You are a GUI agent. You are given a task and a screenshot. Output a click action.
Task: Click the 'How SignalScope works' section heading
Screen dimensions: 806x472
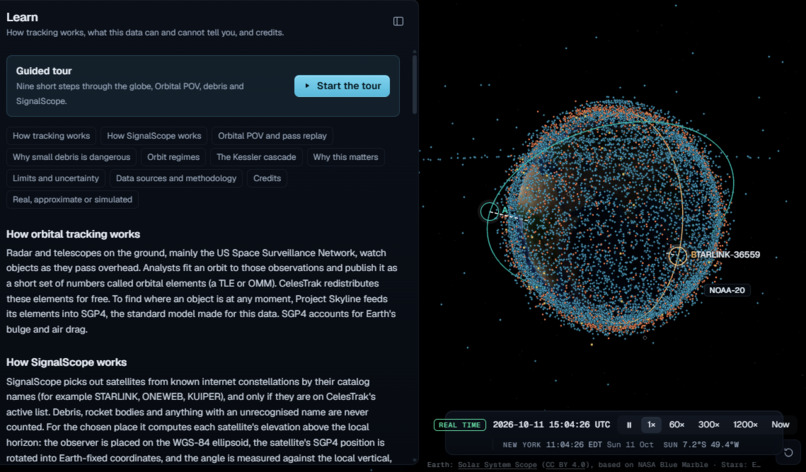66,362
